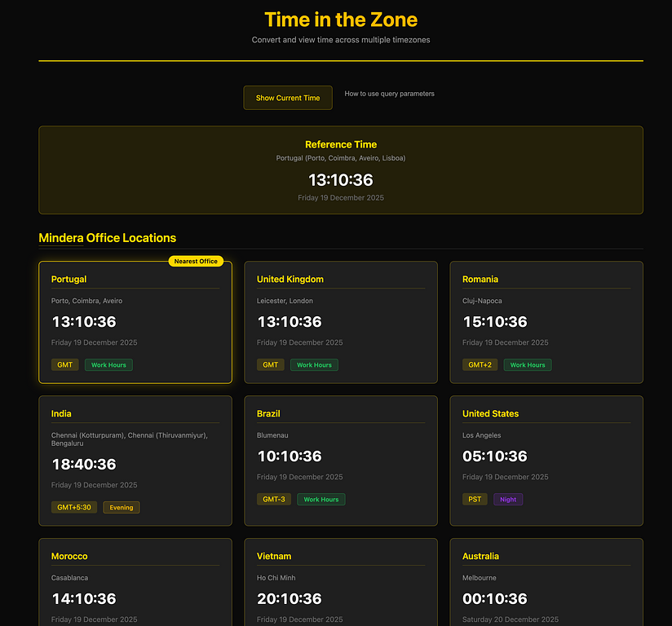
Task: Select the United States office card title
Action: pyautogui.click(x=490, y=414)
